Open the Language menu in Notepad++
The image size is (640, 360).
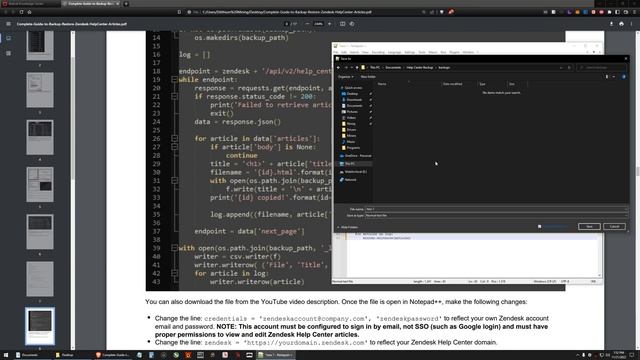(x=394, y=52)
